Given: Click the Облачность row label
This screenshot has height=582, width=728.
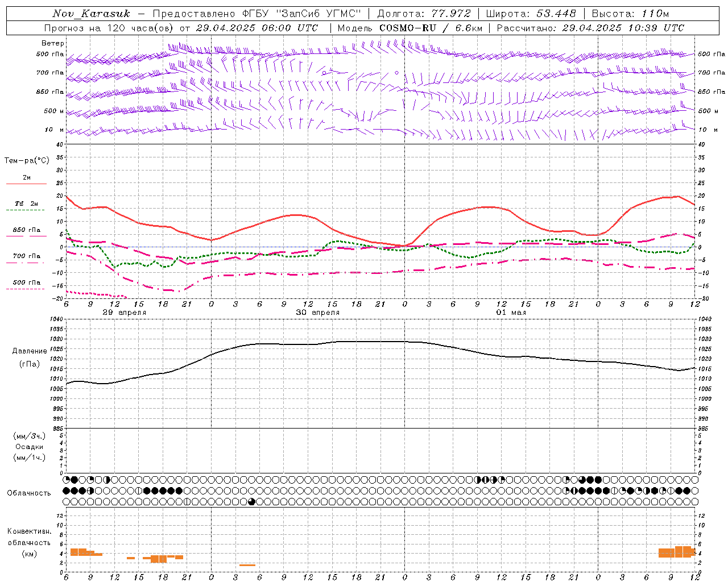Looking at the screenshot, I should [29, 493].
